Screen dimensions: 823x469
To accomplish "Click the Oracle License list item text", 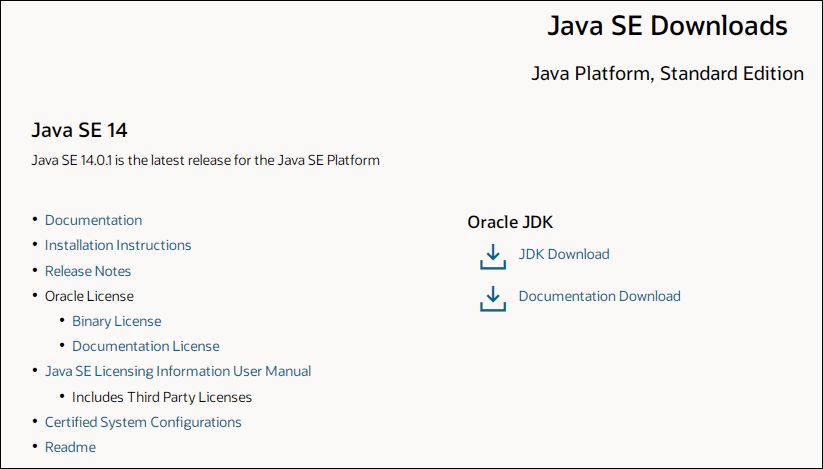I will [x=89, y=296].
